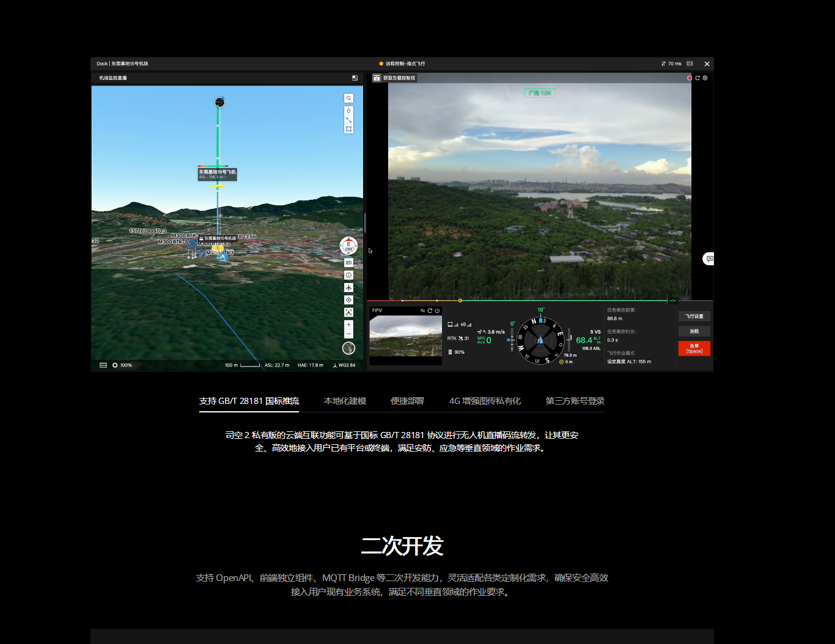This screenshot has width=835, height=644.
Task: Select the line drawing tool on the map
Action: pos(348,120)
